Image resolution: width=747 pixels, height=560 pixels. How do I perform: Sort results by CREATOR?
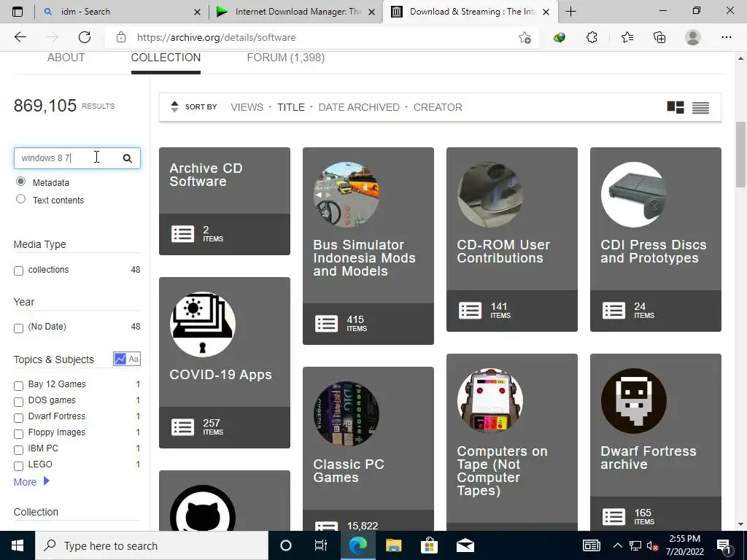pyautogui.click(x=438, y=107)
